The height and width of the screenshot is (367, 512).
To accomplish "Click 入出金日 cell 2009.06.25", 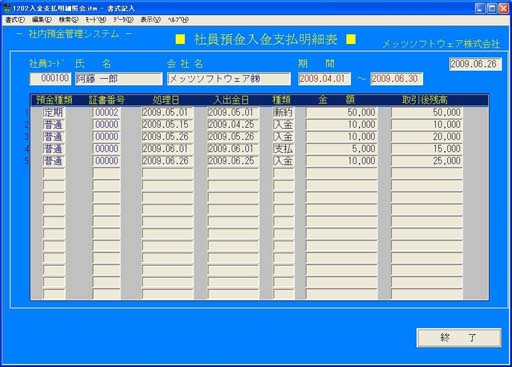I will (x=233, y=161).
